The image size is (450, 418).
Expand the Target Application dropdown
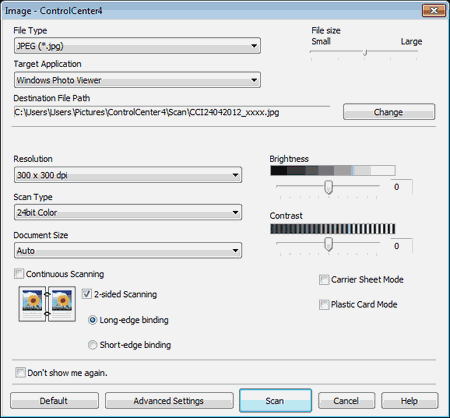[137, 80]
